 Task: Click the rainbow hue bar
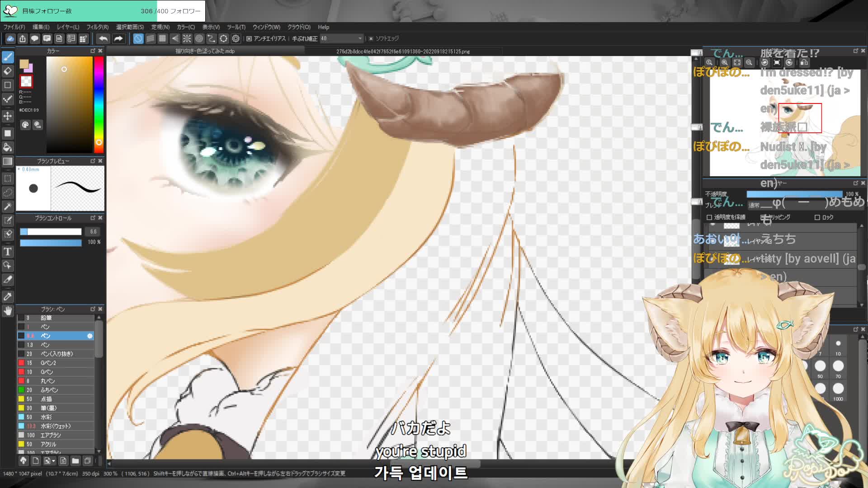click(x=99, y=105)
